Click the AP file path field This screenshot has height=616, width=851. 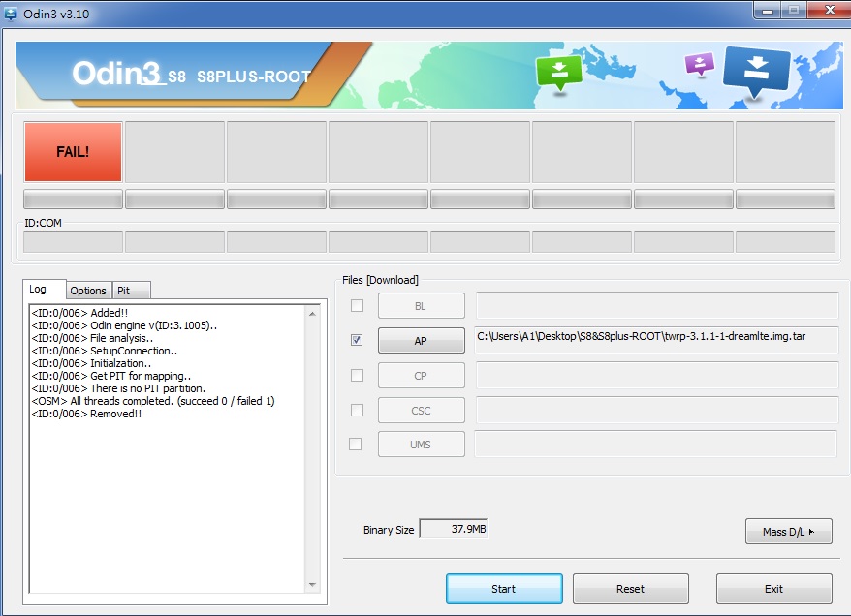click(657, 340)
